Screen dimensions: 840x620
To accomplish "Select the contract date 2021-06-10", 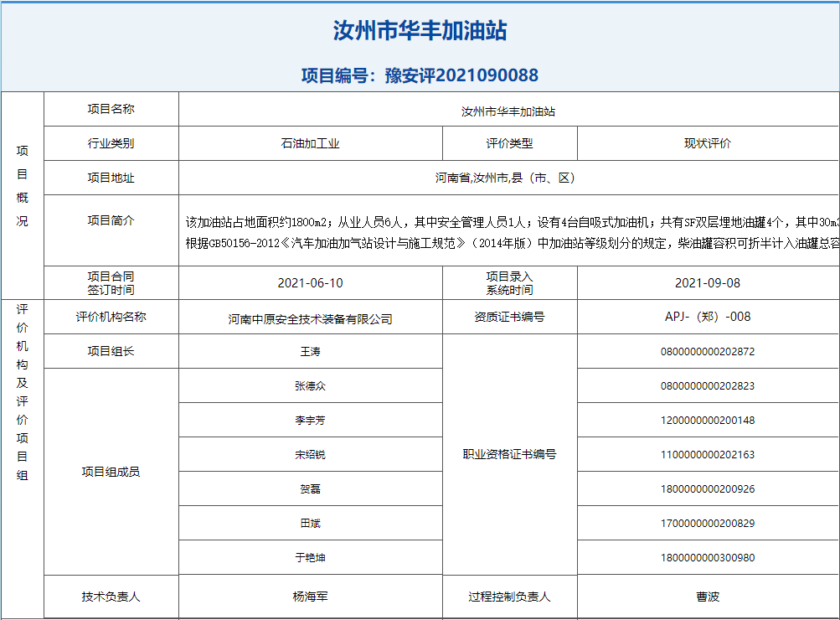I will point(310,283).
